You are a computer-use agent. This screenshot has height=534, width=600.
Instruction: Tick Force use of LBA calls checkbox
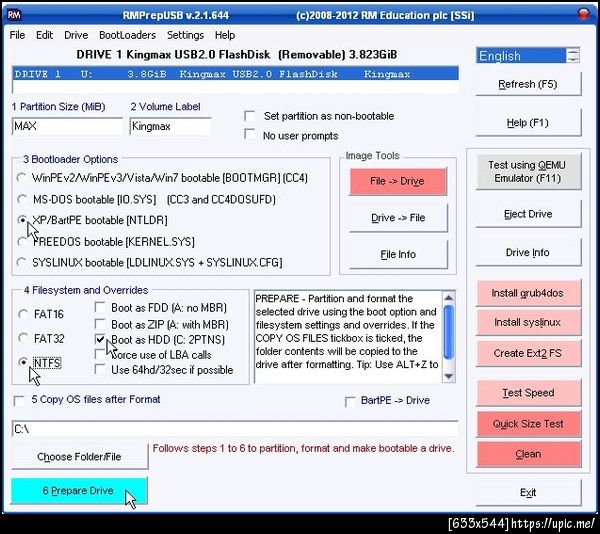100,355
